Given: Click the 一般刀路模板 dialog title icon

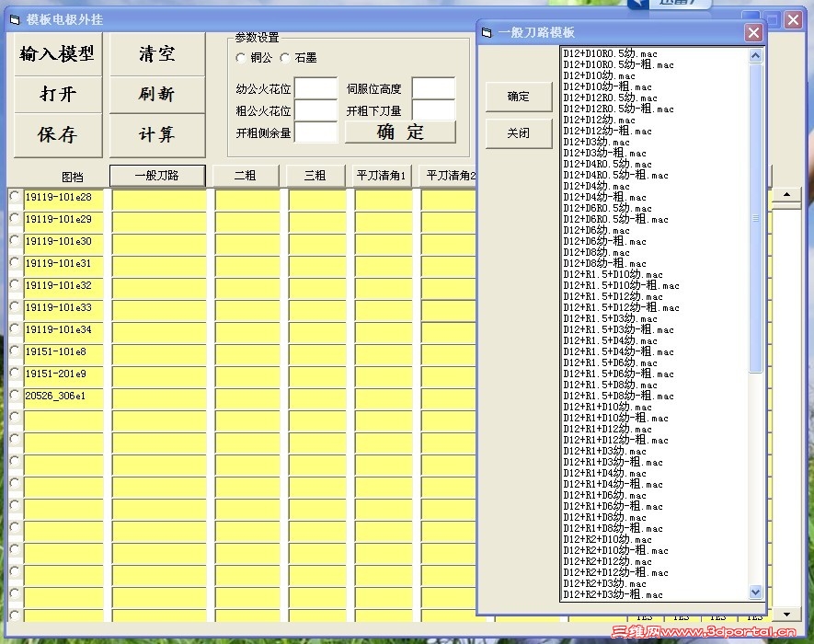Looking at the screenshot, I should [x=487, y=33].
